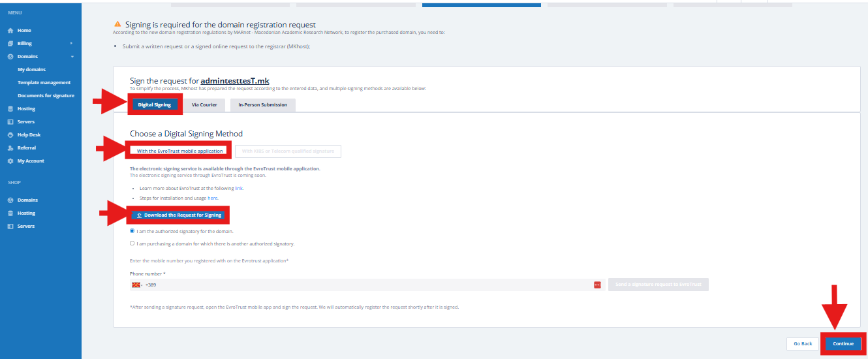Image resolution: width=868 pixels, height=359 pixels.
Task: Click 'Choose a Digital Signing Method' heading
Action: [x=186, y=134]
